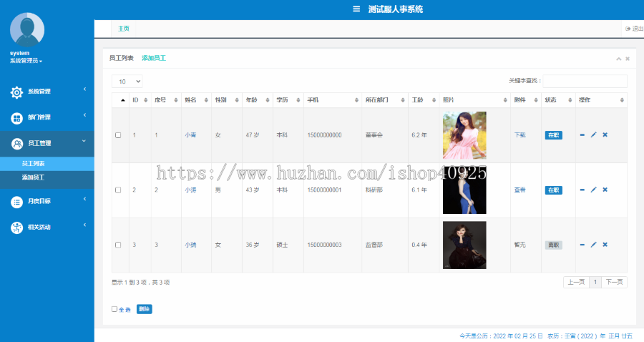Open the 员工列表 panel tab
This screenshot has width=644, height=342.
121,58
